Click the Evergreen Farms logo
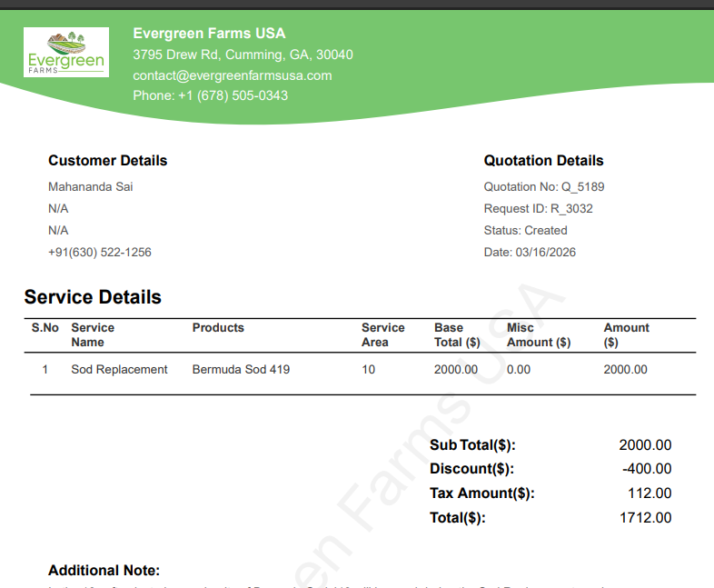Viewport: 714px width, 588px height. (65, 52)
